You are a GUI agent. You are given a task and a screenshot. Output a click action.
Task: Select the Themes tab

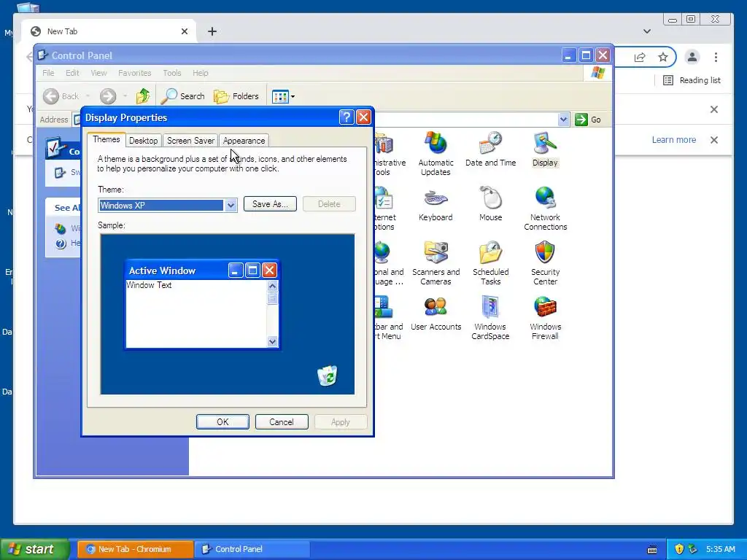(107, 139)
